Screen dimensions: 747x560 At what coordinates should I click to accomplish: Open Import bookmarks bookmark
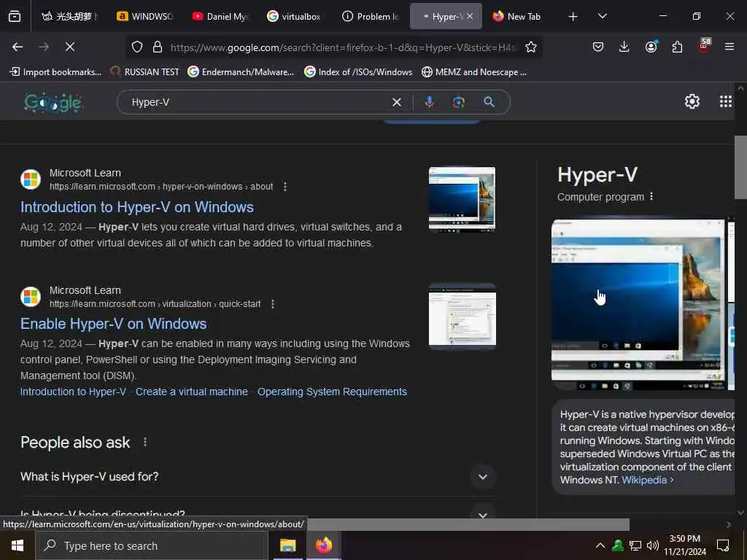[55, 72]
